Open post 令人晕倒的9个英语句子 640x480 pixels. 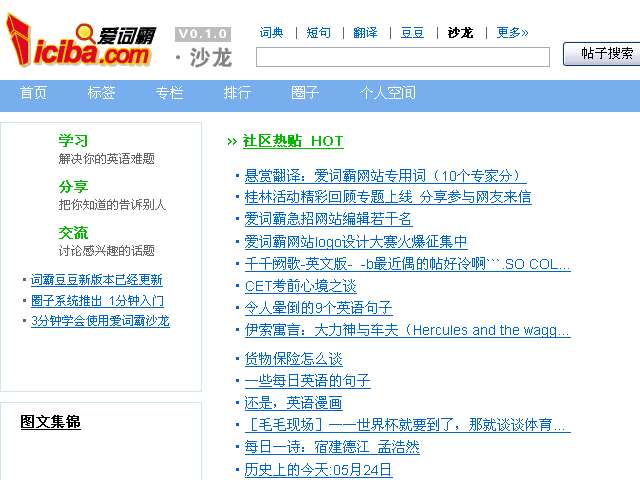coord(318,308)
